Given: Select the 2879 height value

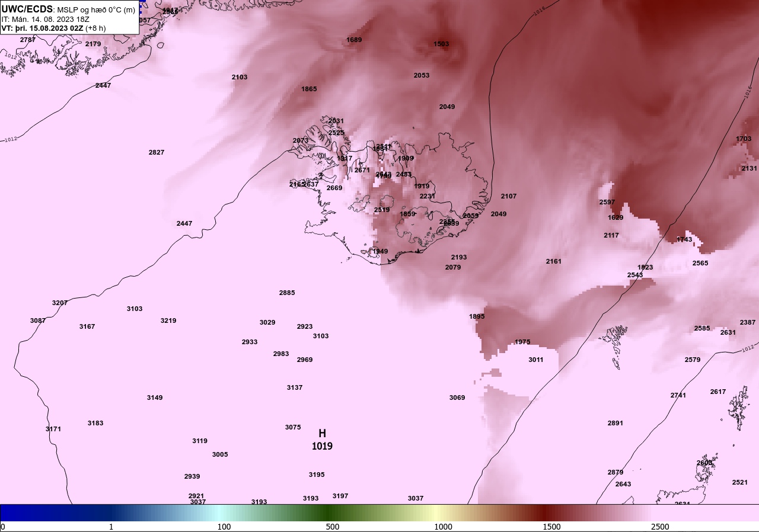Looking at the screenshot, I should click(616, 472).
